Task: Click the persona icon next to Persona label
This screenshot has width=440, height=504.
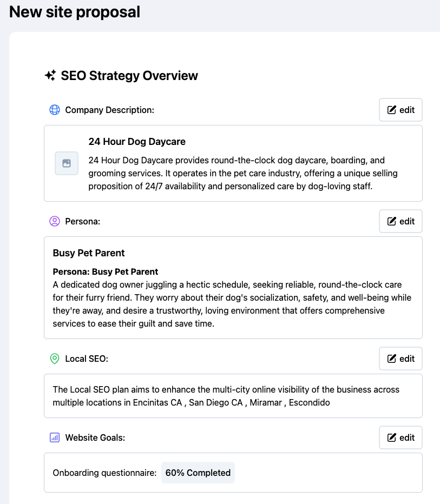Action: [54, 221]
